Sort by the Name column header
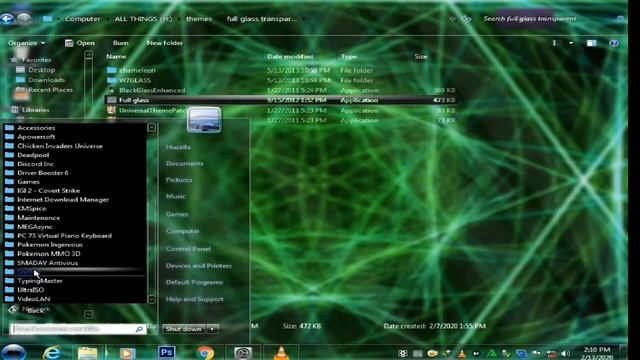 116,57
